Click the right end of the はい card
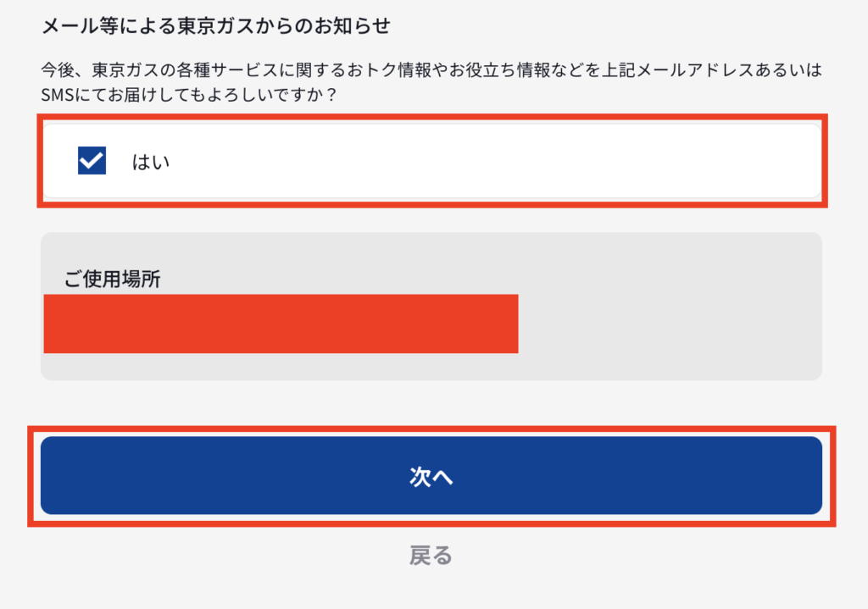The height and width of the screenshot is (609, 868). pyautogui.click(x=797, y=161)
